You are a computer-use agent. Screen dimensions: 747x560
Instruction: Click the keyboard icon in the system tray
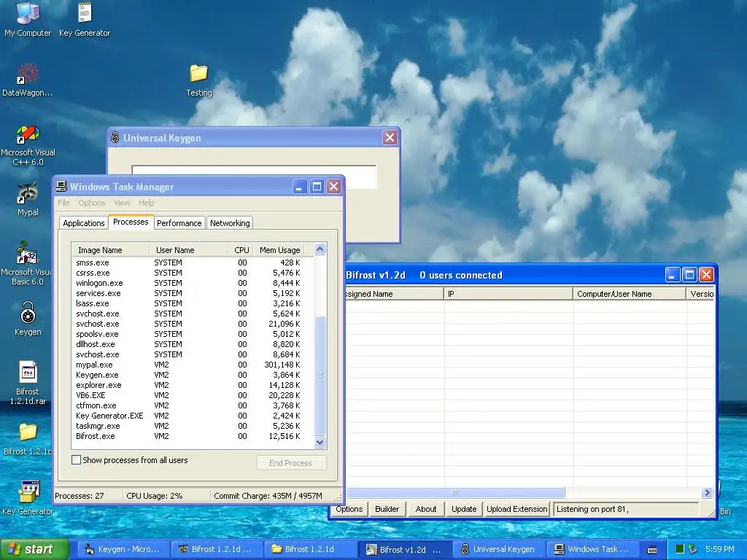coord(651,550)
